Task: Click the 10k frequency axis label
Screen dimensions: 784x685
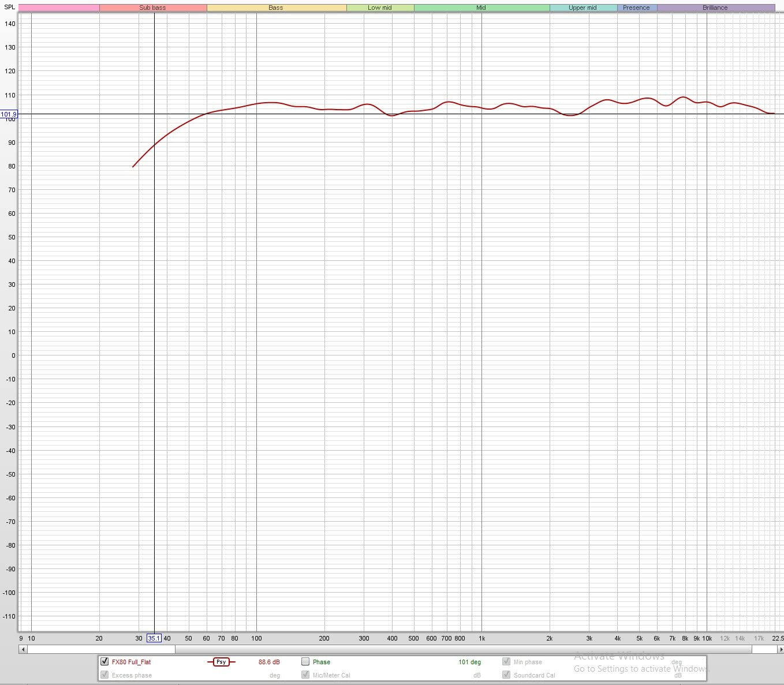Action: click(707, 638)
